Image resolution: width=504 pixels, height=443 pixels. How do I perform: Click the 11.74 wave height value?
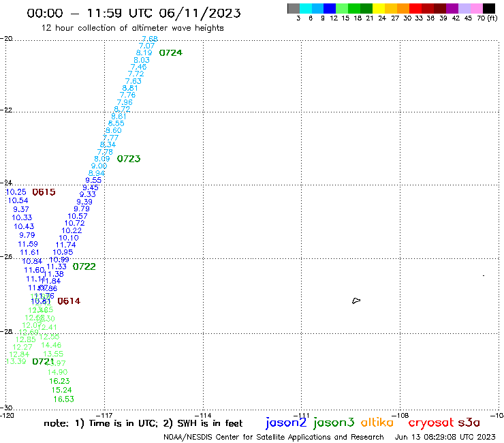click(66, 245)
